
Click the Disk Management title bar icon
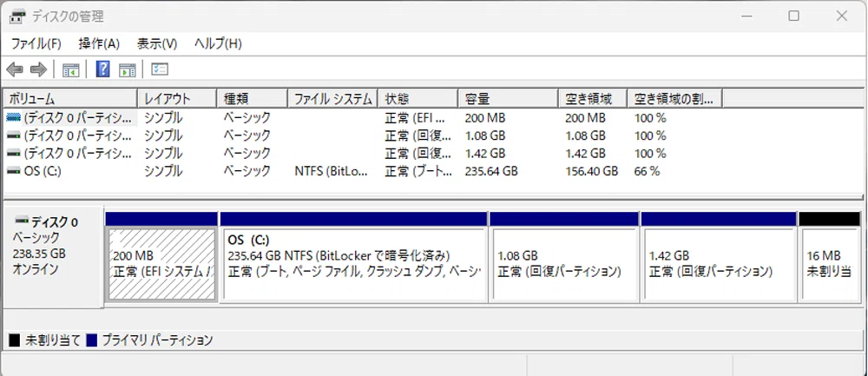point(17,16)
